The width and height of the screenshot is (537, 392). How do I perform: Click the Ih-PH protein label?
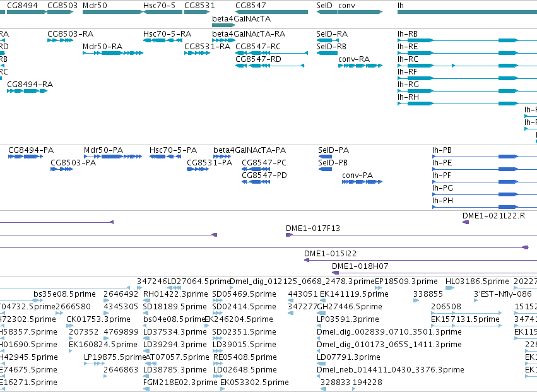point(442,201)
